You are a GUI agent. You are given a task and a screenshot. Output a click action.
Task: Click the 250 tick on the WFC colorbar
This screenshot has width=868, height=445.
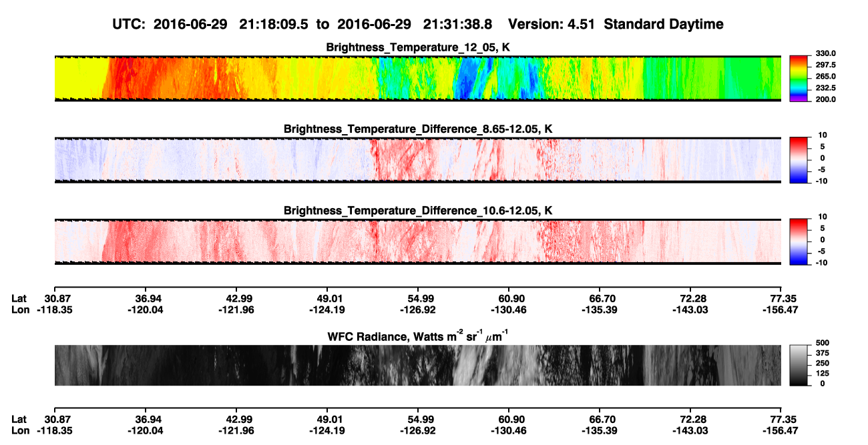[x=822, y=363]
